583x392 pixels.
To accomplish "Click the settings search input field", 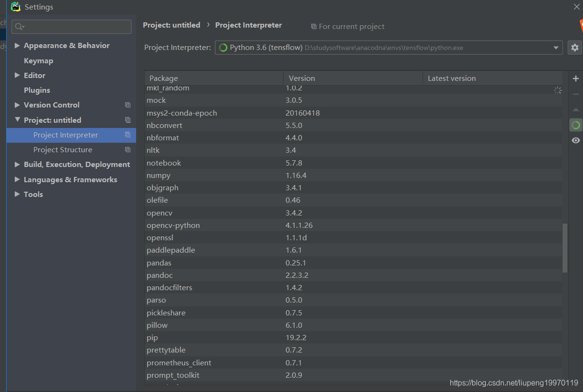I will [71, 27].
